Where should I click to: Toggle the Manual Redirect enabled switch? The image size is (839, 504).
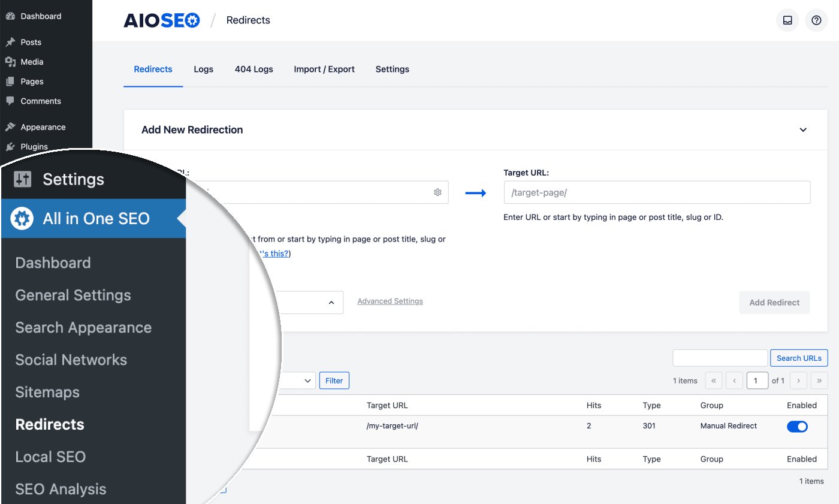[x=797, y=427]
